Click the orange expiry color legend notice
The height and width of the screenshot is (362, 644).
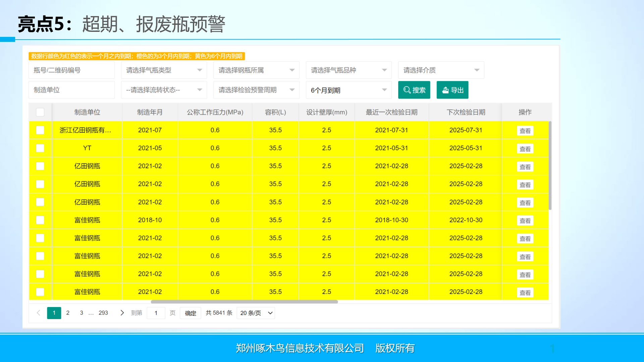point(137,56)
